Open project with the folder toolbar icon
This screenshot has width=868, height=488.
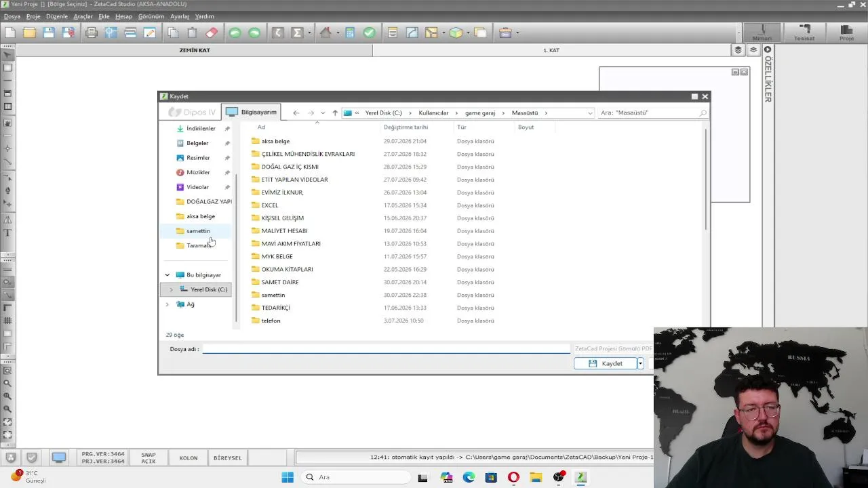pyautogui.click(x=29, y=33)
